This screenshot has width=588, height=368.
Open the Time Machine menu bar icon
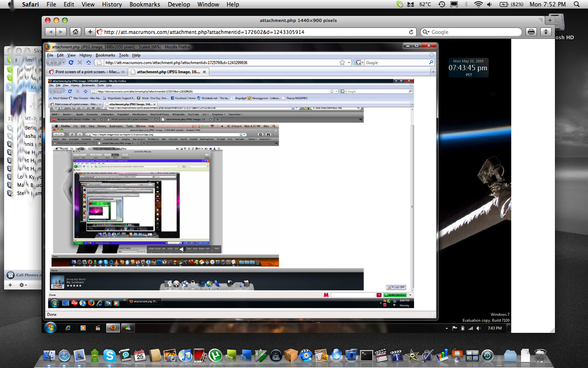[442, 4]
